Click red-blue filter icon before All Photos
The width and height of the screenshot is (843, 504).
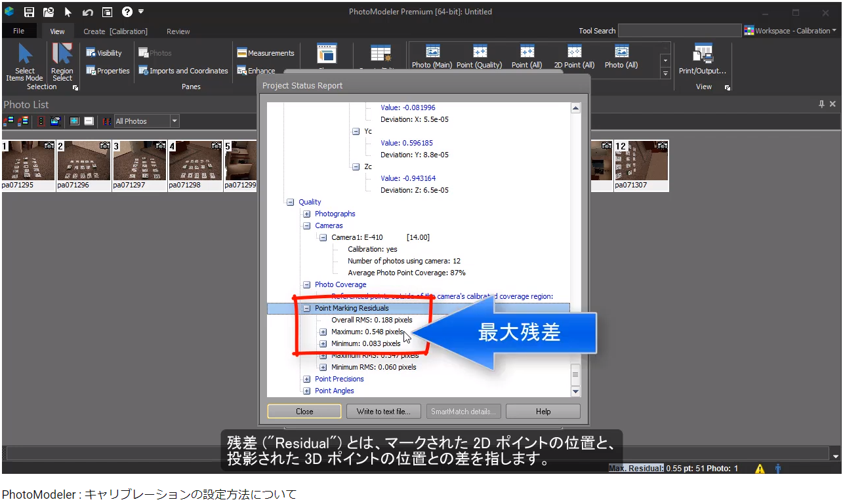click(107, 121)
